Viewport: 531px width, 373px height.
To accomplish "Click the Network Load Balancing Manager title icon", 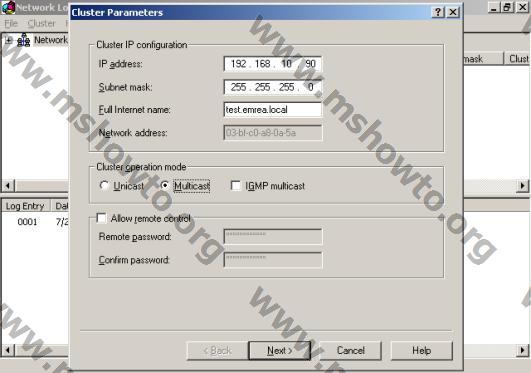I will click(x=8, y=7).
